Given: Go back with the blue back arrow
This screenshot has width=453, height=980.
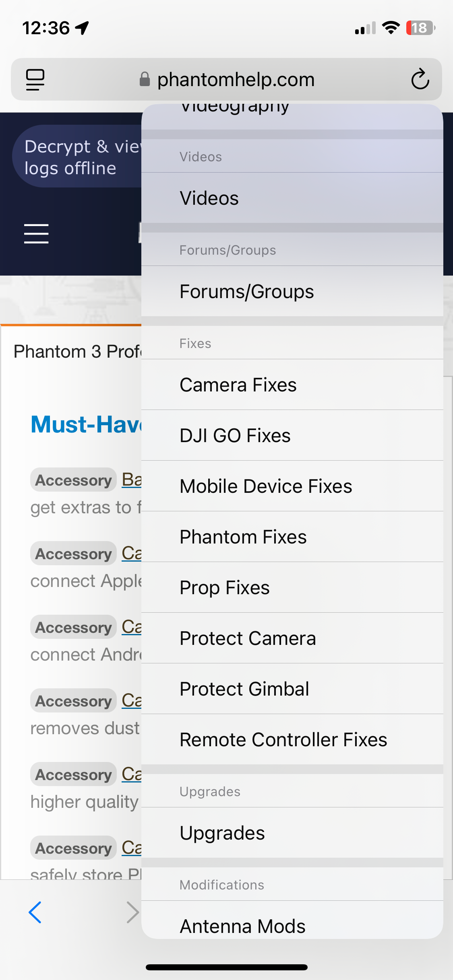Looking at the screenshot, I should tap(35, 912).
